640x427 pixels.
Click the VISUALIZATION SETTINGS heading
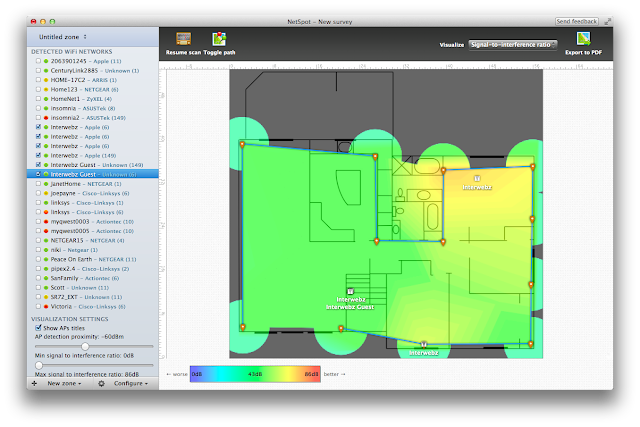click(x=70, y=319)
